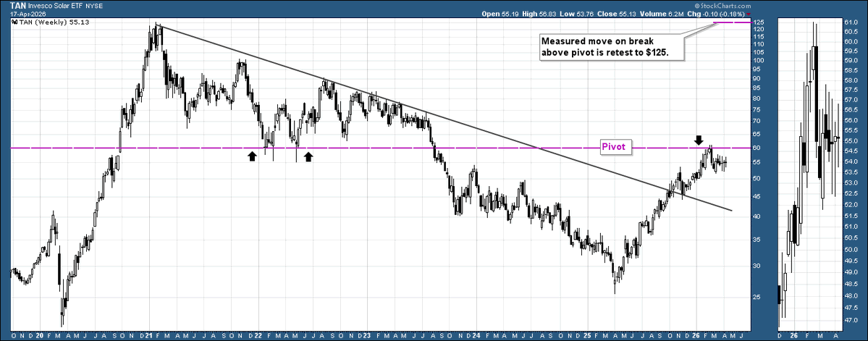Viewport: 868px width, 341px height.
Task: Click the 125 tick on main price axis
Action: click(759, 22)
